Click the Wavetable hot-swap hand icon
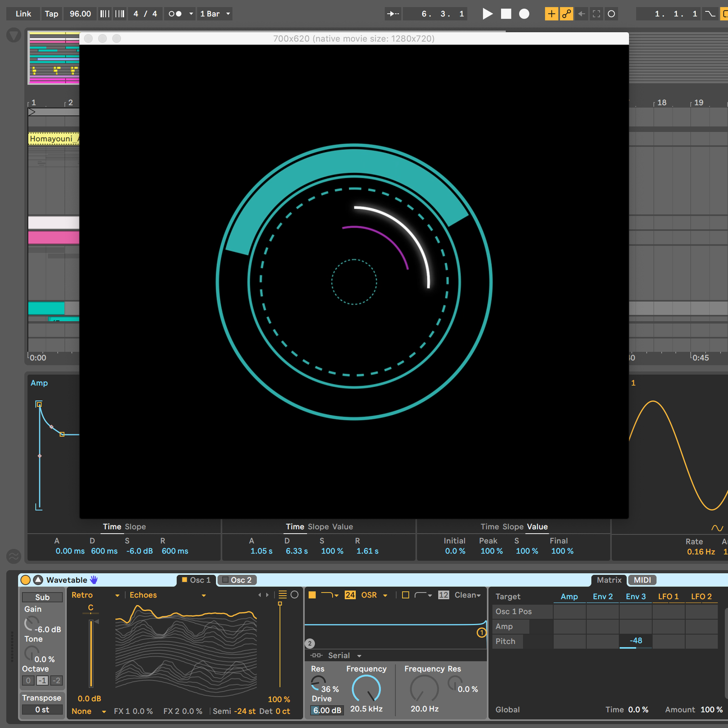 click(x=94, y=580)
